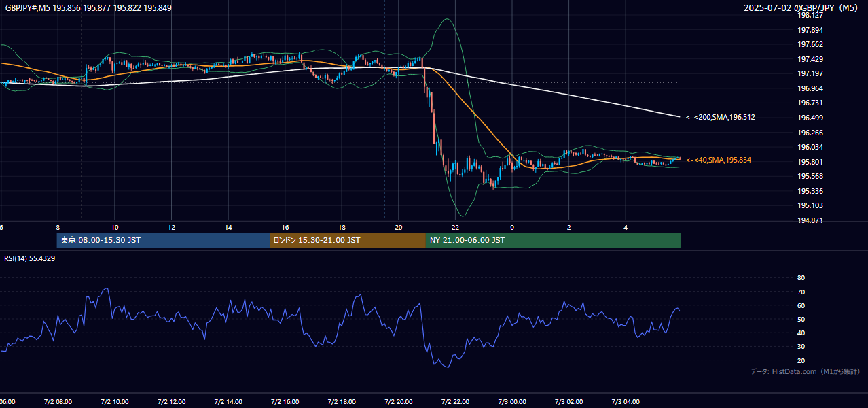
Task: Click the 7/3 00:00 time axis label
Action: tap(512, 402)
